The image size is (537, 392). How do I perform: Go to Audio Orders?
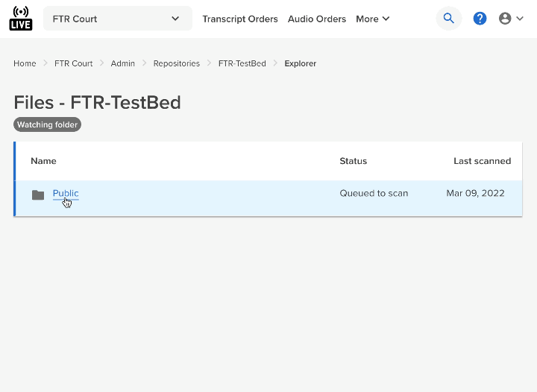[317, 19]
